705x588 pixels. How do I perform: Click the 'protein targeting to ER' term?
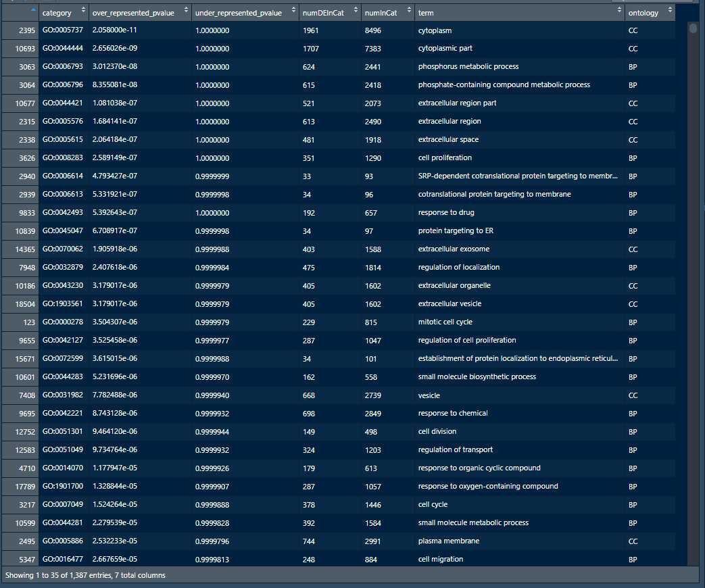point(456,230)
